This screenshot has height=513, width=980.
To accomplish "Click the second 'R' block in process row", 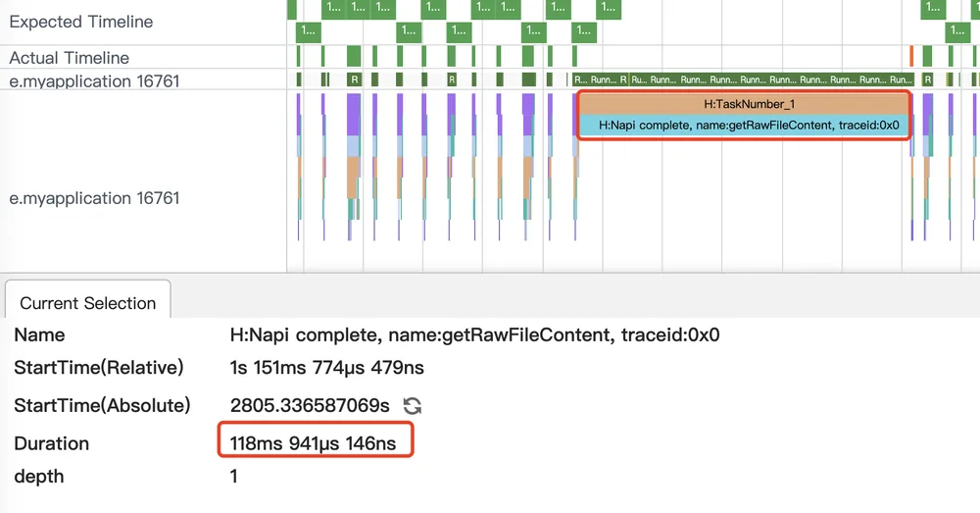I will point(452,79).
